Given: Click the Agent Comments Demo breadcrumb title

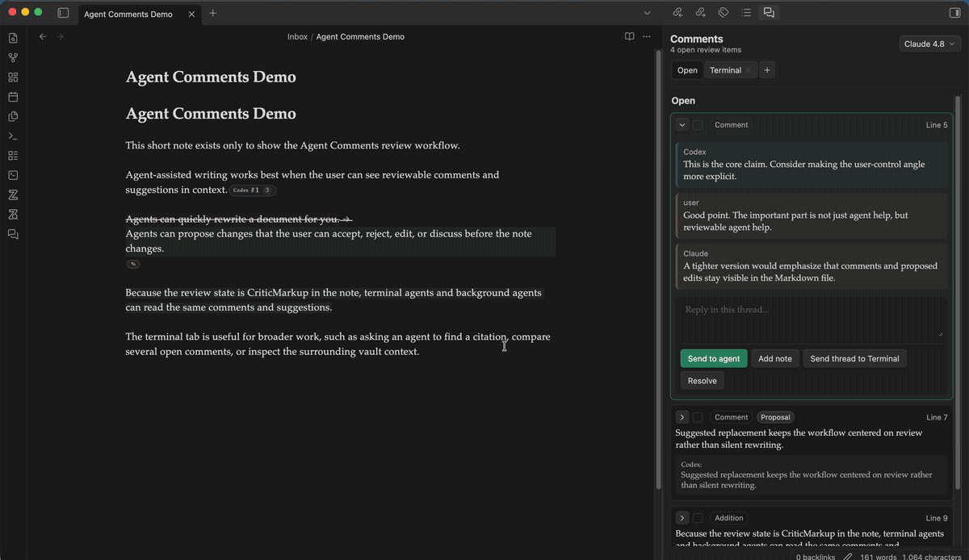Looking at the screenshot, I should (x=360, y=36).
